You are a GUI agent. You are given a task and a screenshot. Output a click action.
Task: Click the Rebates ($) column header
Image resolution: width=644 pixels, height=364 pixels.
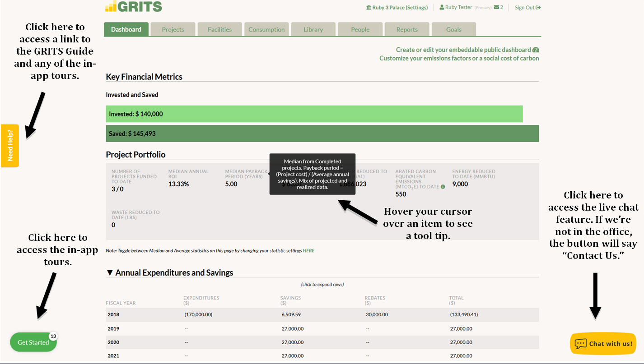point(375,300)
